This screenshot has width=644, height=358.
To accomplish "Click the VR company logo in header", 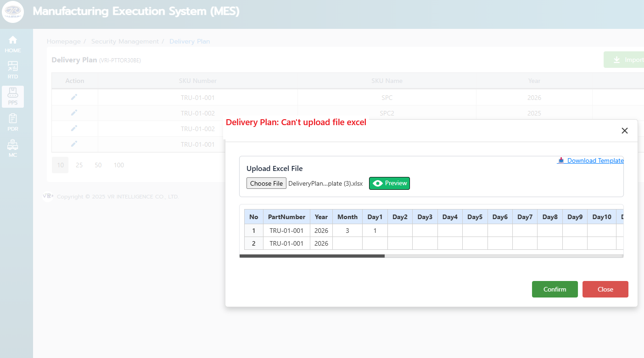I will point(13,11).
